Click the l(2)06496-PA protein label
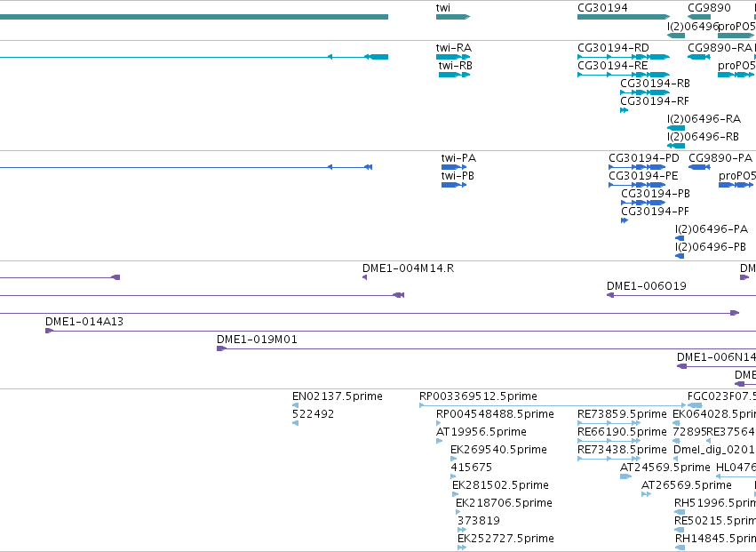The height and width of the screenshot is (552, 756). 712,229
